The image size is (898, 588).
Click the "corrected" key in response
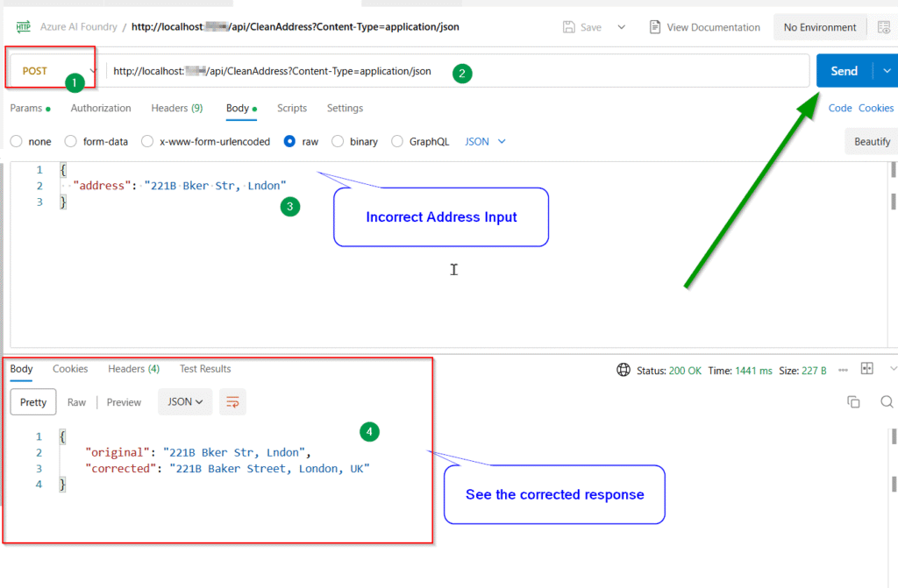tap(121, 468)
